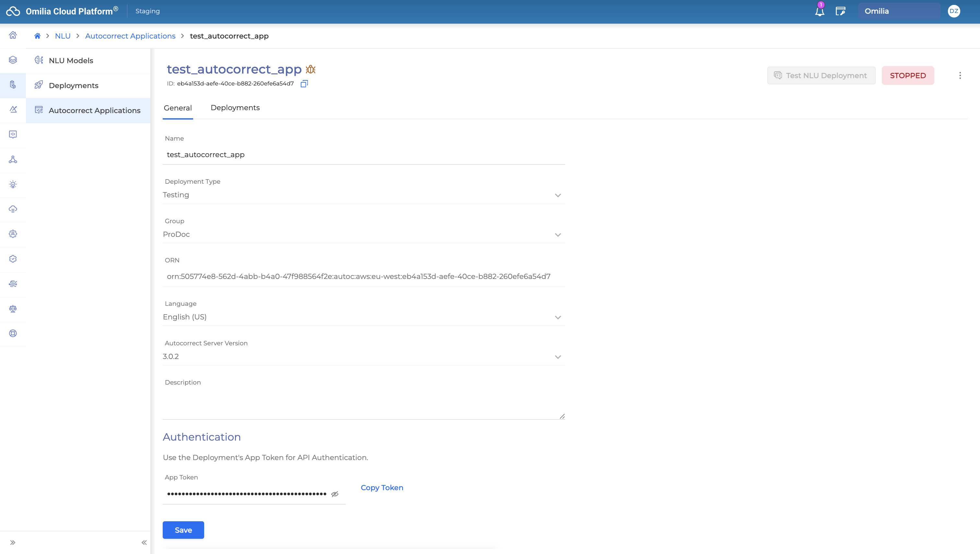Expand the left icon navigation bar
Viewport: 980px width, 554px height.
click(13, 542)
